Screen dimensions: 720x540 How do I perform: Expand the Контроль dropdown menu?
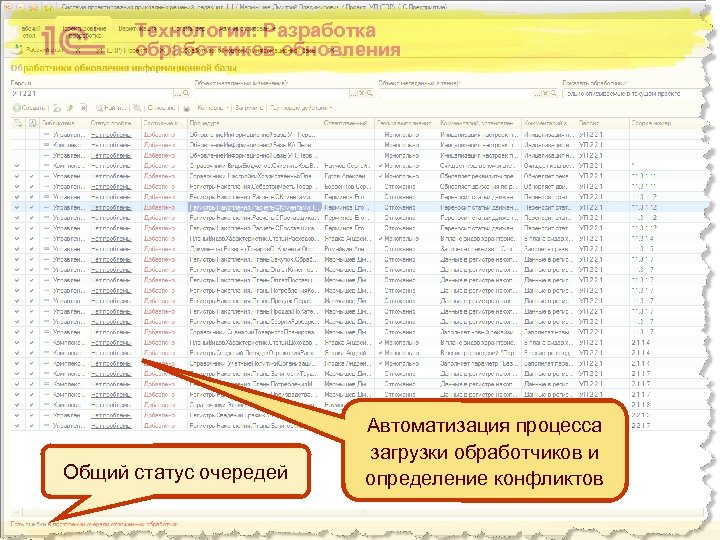coord(213,108)
